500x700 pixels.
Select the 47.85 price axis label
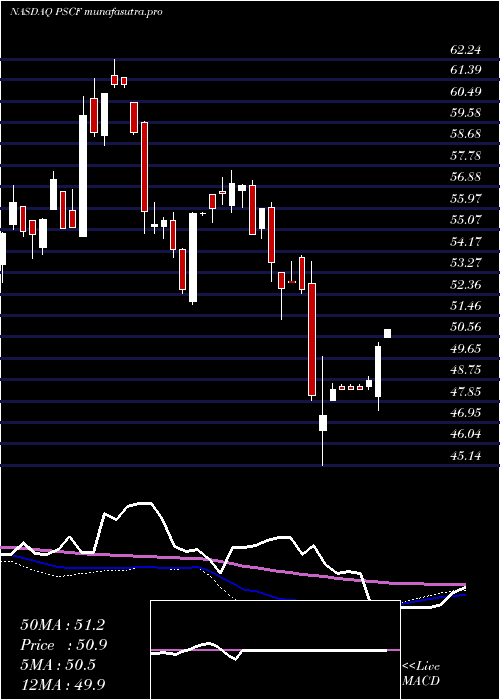466,392
